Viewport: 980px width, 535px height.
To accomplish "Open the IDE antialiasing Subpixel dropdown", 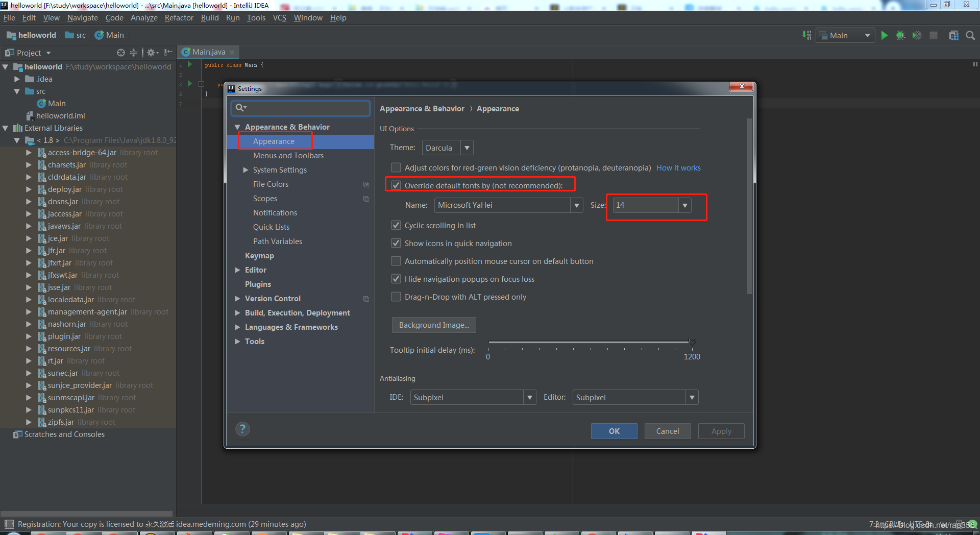I will (473, 397).
